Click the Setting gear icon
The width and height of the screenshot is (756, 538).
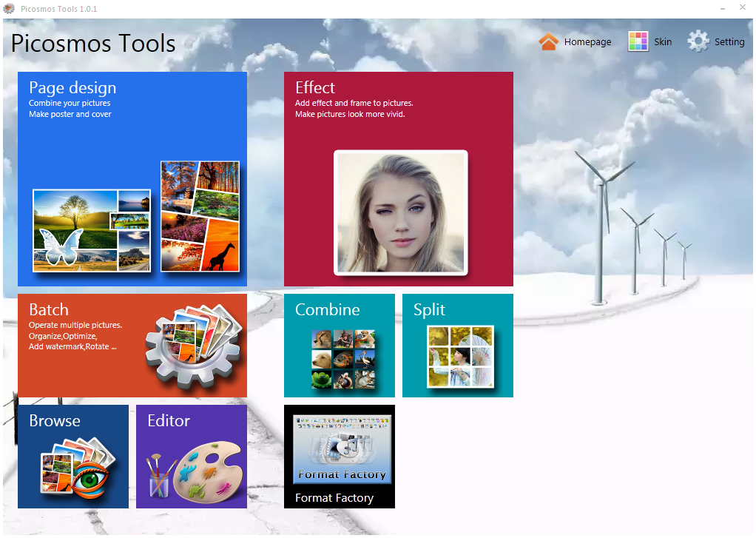coord(698,41)
